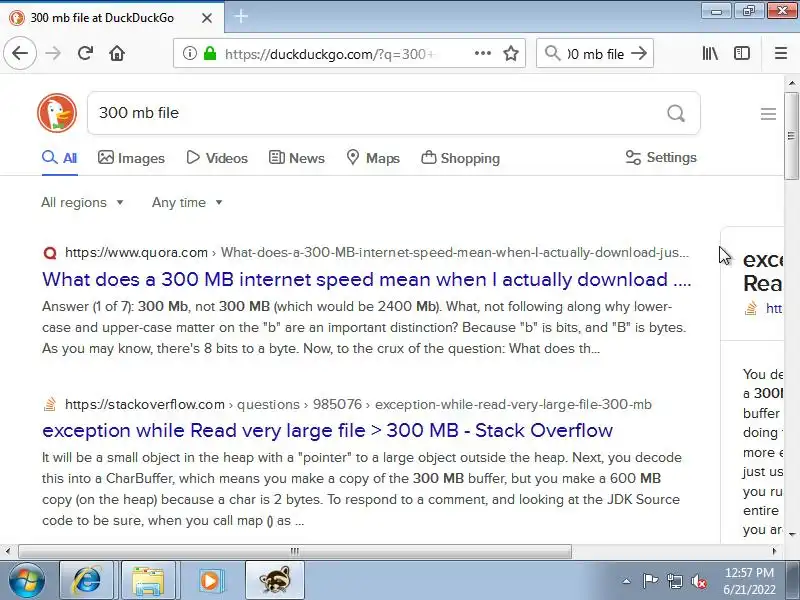
Task: Show site information icon in address bar
Action: (189, 53)
